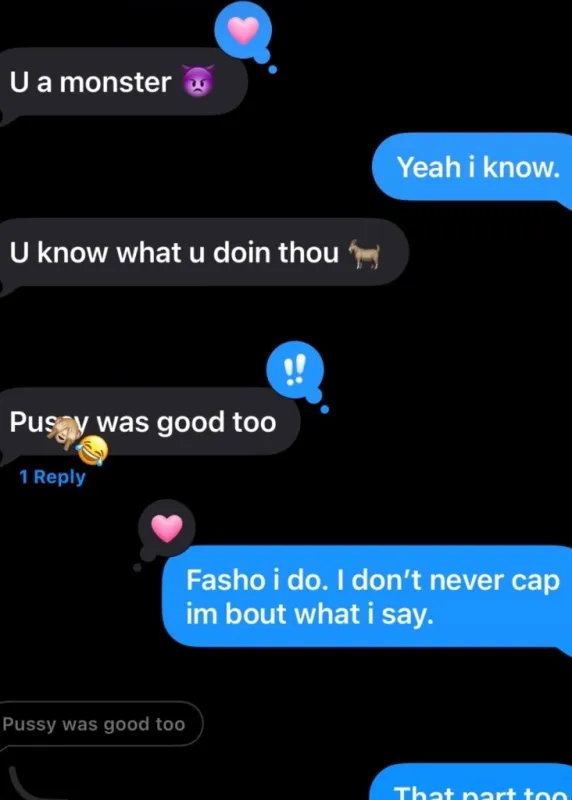Select the 'Fasho i do' blue message
The width and height of the screenshot is (572, 800).
(367, 596)
